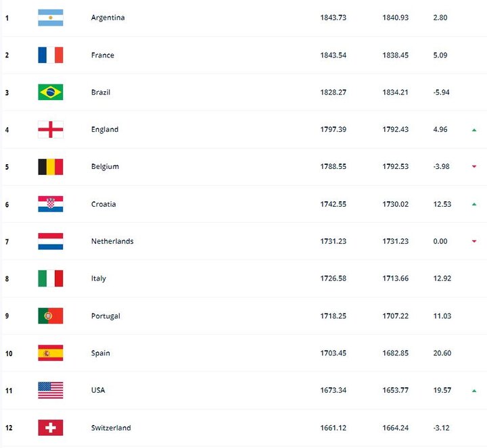Click the Portugal flag icon

(51, 316)
